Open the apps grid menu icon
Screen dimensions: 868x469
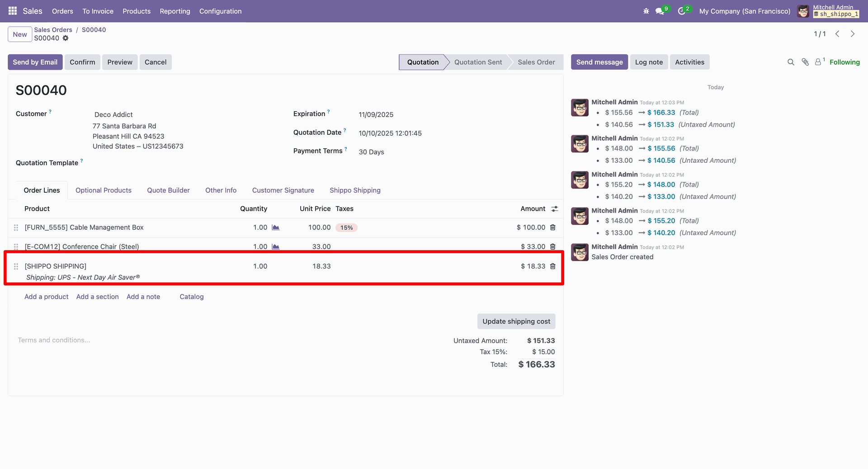(13, 11)
